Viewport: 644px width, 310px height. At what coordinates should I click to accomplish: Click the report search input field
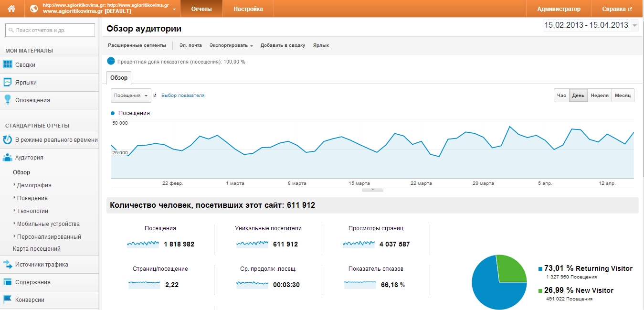50,30
